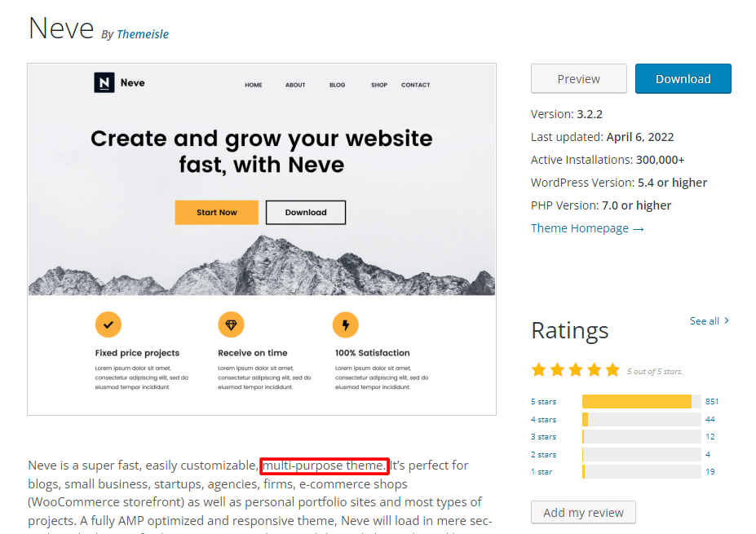This screenshot has height=534, width=756.
Task: Click the lightning bolt icon above 100% Satisfaction
Action: [x=345, y=324]
